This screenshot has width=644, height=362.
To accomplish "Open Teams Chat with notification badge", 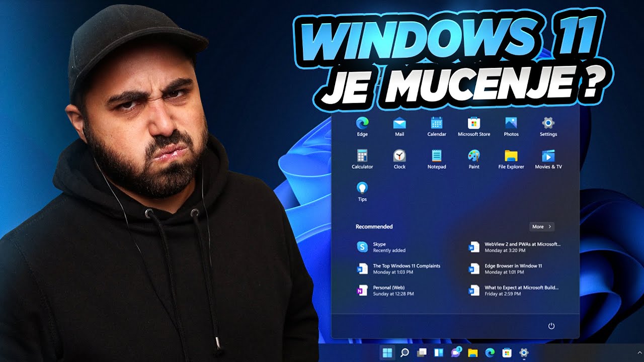I will point(456,352).
